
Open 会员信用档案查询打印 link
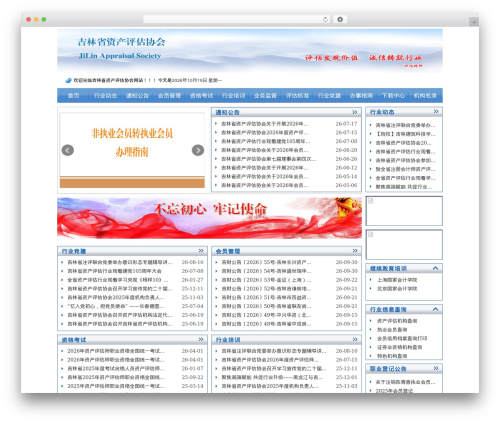point(402,338)
